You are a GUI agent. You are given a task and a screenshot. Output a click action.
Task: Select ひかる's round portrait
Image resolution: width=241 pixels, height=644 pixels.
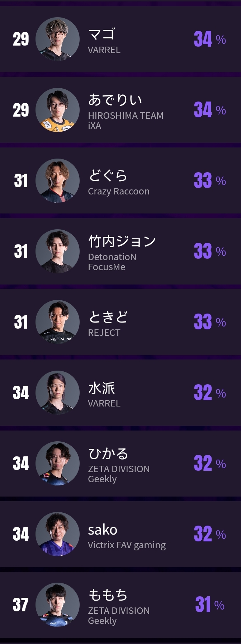pyautogui.click(x=57, y=463)
